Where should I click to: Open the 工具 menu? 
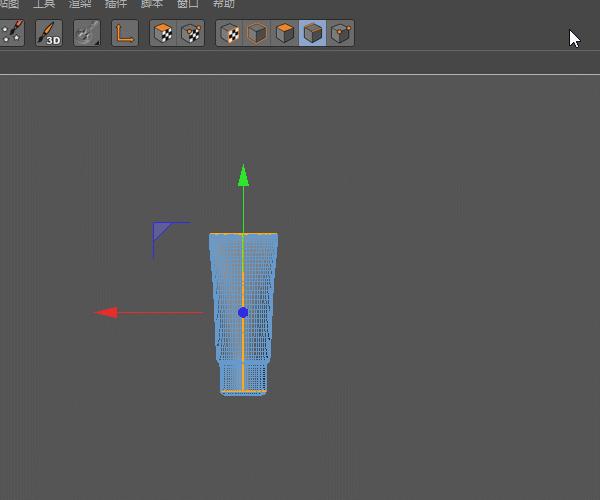(x=44, y=4)
